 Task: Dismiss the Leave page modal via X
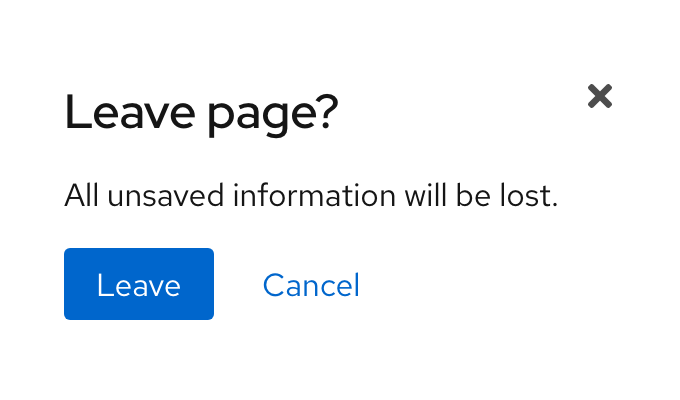(x=600, y=96)
